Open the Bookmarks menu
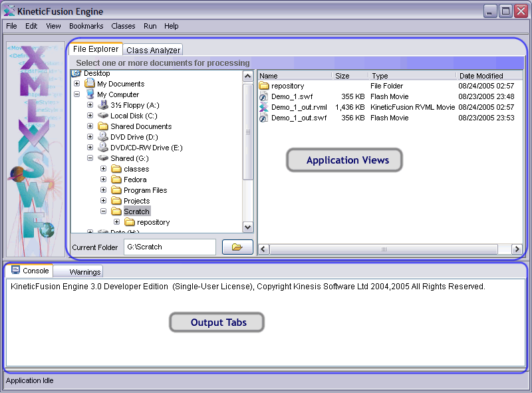 coord(86,26)
